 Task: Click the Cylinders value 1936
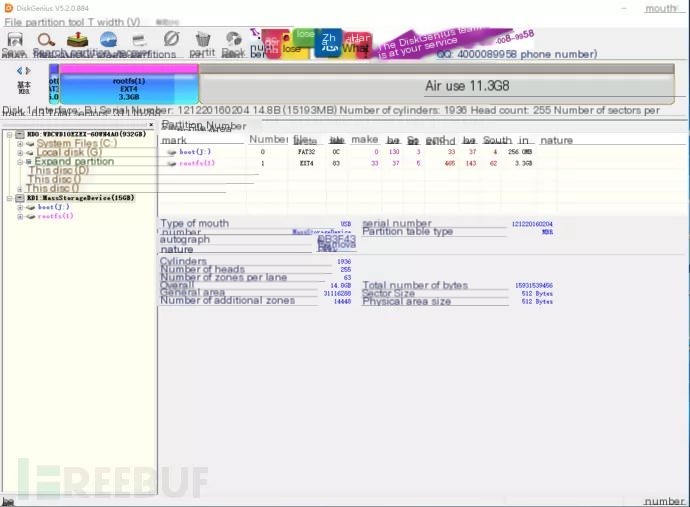pos(344,261)
